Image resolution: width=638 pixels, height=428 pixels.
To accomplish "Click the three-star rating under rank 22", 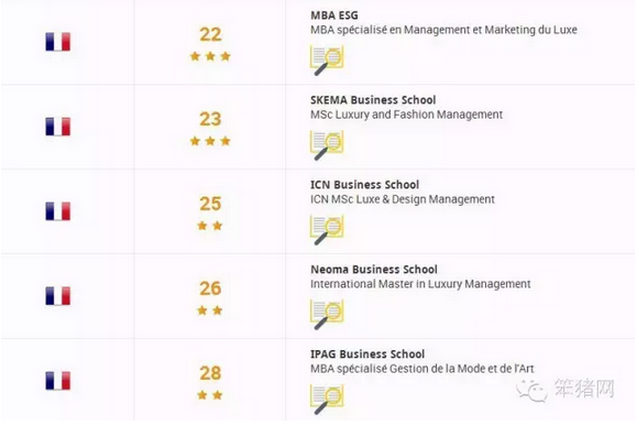I will coord(210,56).
